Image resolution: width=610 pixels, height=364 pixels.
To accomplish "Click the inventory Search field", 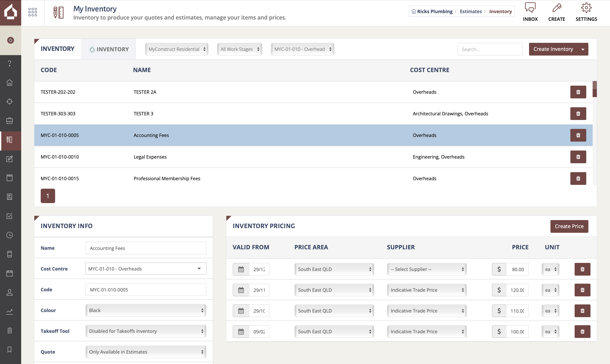I will pos(490,49).
